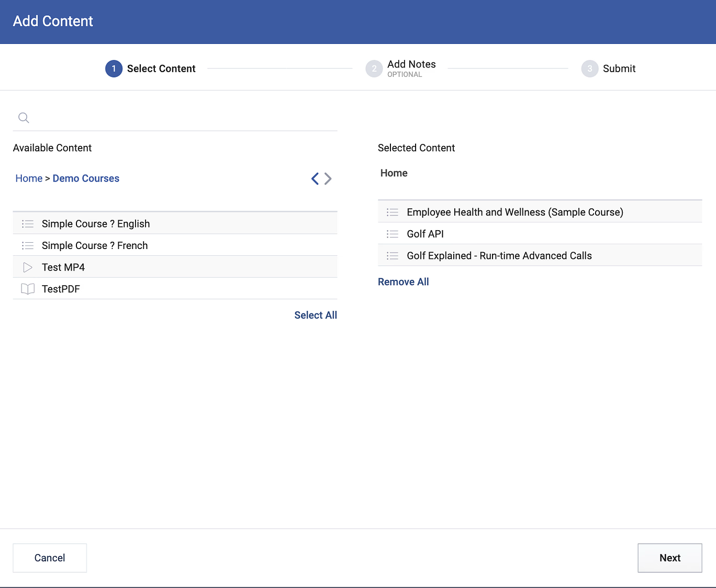Click list icon beside Golf Explained
The width and height of the screenshot is (716, 588).
tap(393, 256)
